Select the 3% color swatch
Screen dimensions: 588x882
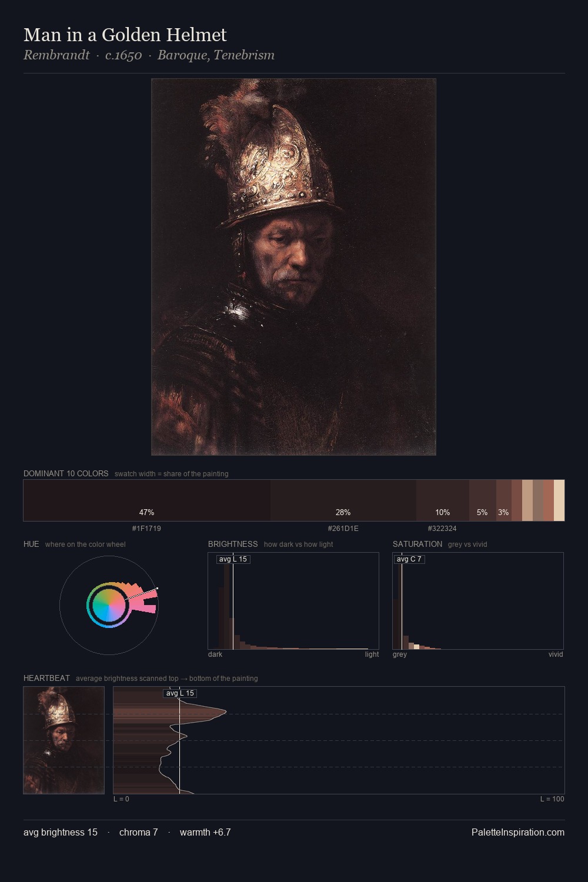(504, 500)
